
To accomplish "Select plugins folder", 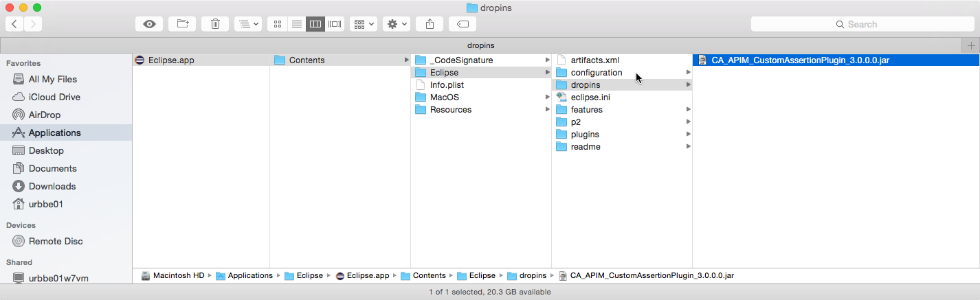I will coord(622,134).
